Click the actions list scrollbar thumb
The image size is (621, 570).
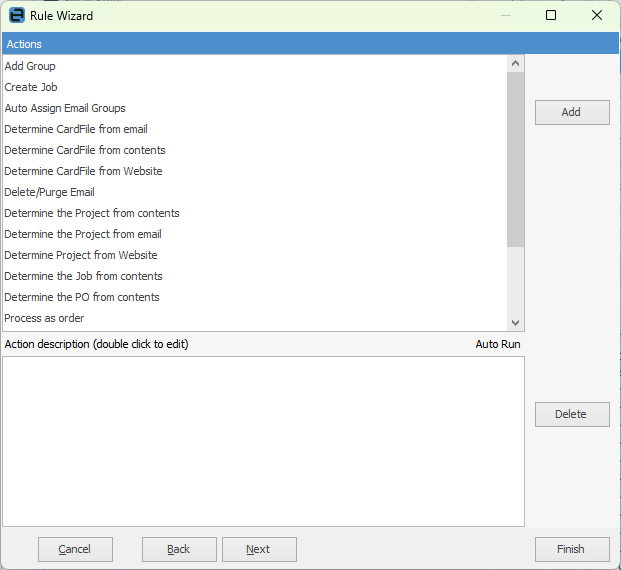515,159
